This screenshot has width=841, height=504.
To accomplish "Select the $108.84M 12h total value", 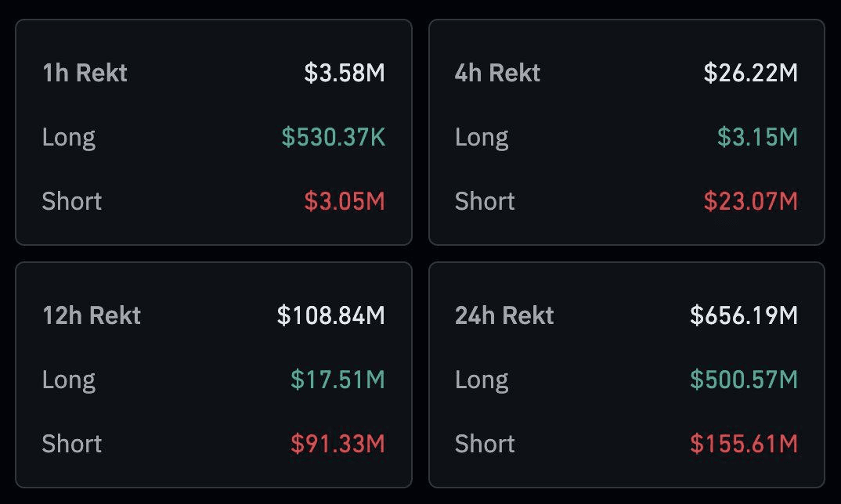I will click(331, 316).
